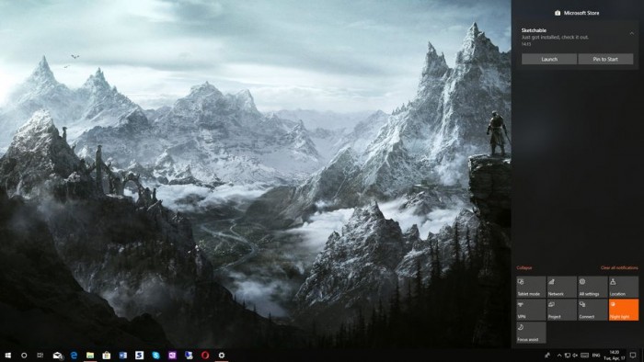Launch the Mail app from taskbar
Viewport: 644px width, 362px height.
(x=57, y=356)
